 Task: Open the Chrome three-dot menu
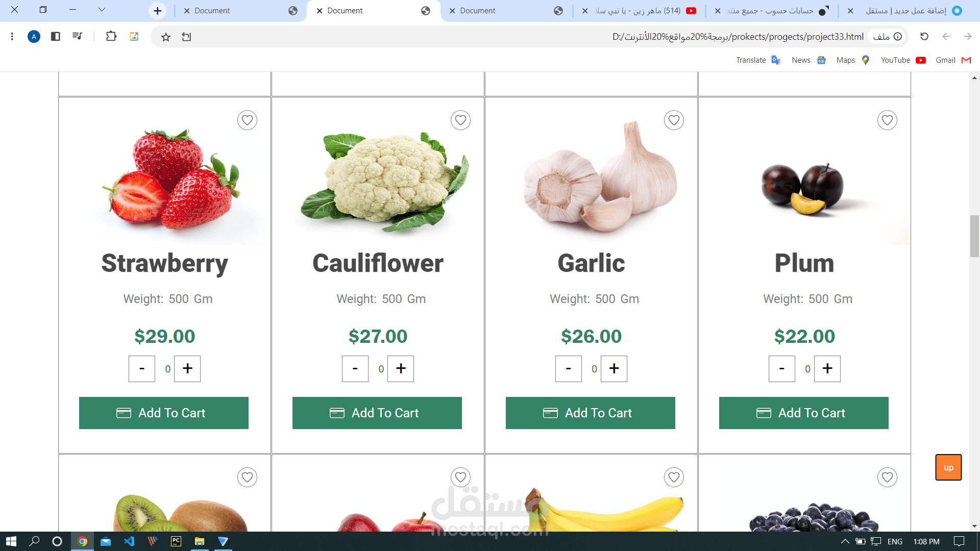coord(12,36)
